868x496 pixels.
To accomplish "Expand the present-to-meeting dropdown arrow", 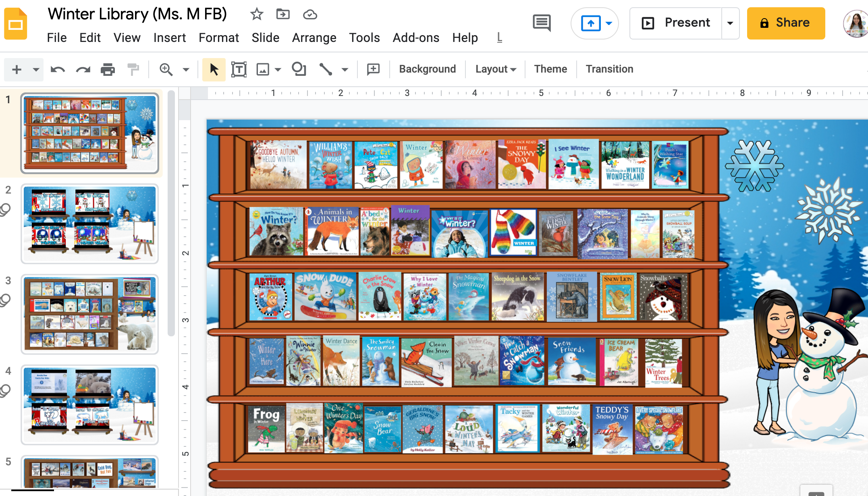I will click(x=609, y=23).
